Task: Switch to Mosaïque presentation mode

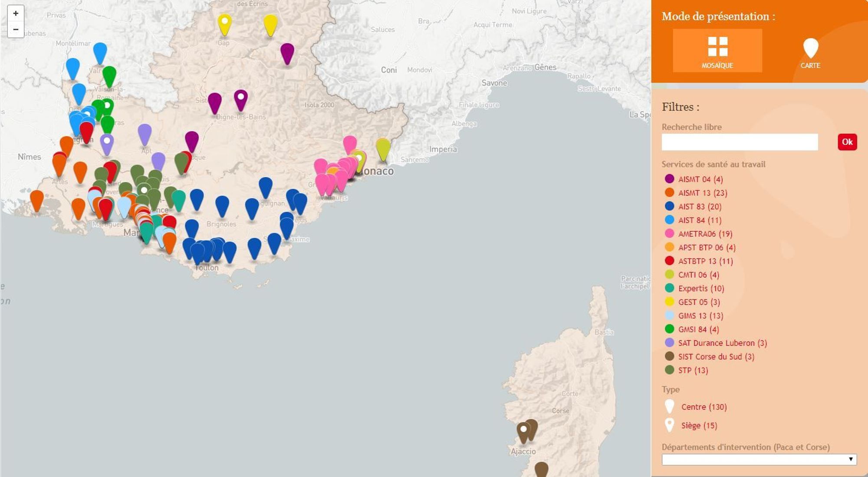Action: [717, 51]
